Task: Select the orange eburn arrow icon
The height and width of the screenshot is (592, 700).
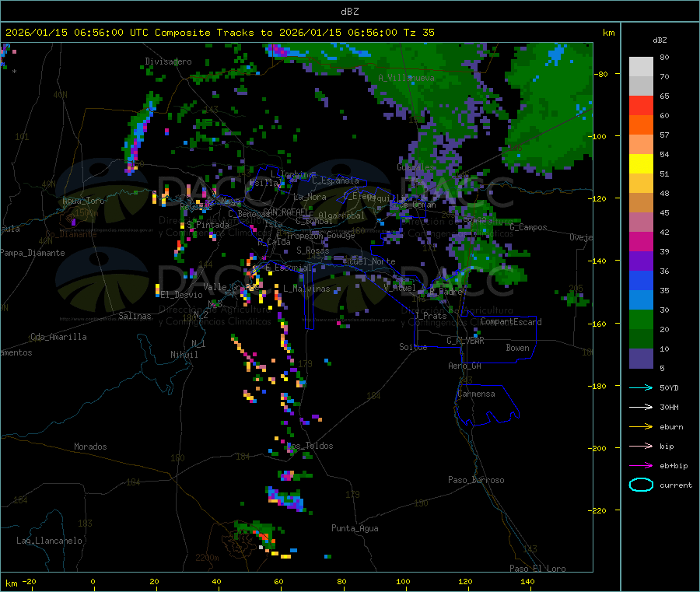Action: click(x=641, y=426)
